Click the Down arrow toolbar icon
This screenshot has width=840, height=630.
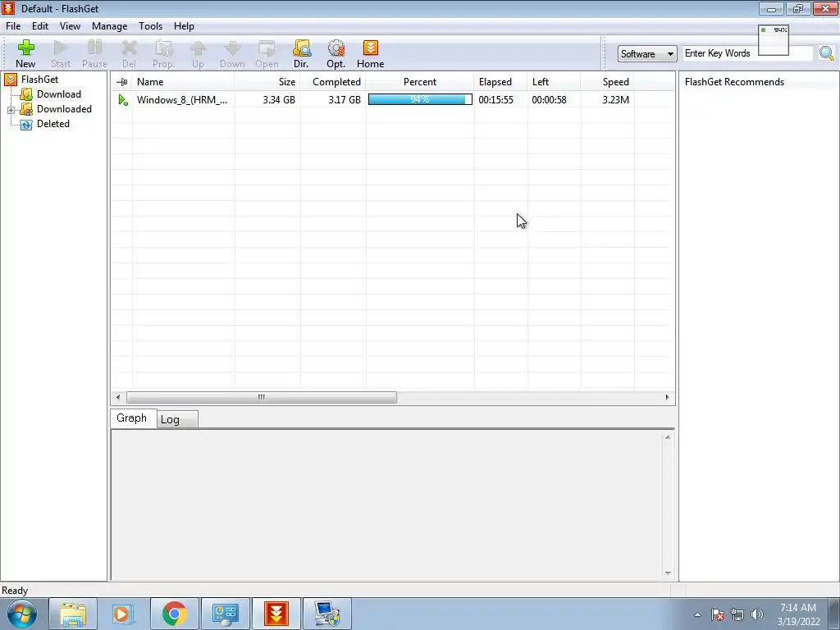[x=232, y=53]
